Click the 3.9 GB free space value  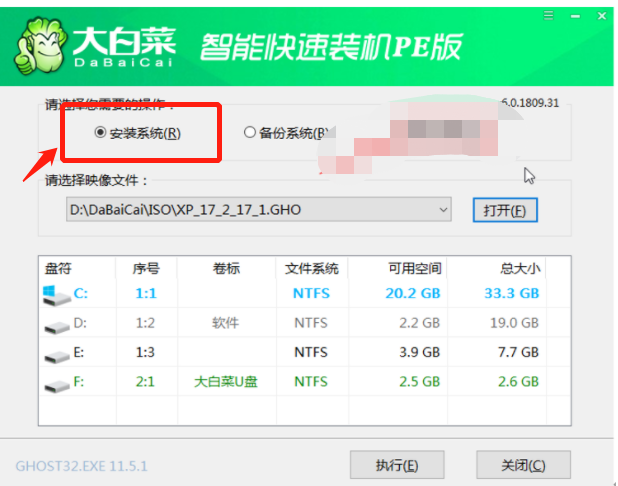click(x=419, y=352)
